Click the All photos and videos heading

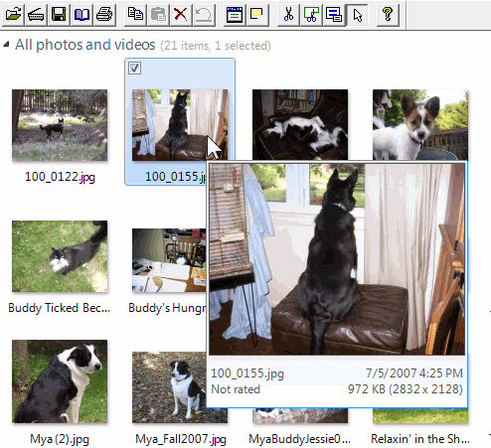pyautogui.click(x=85, y=45)
